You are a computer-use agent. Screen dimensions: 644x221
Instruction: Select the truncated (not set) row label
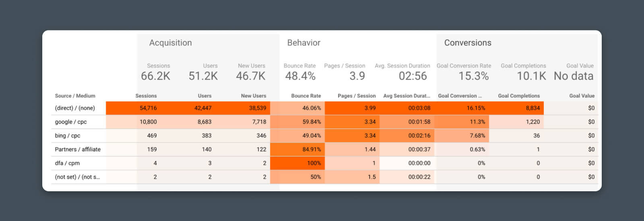point(77,177)
